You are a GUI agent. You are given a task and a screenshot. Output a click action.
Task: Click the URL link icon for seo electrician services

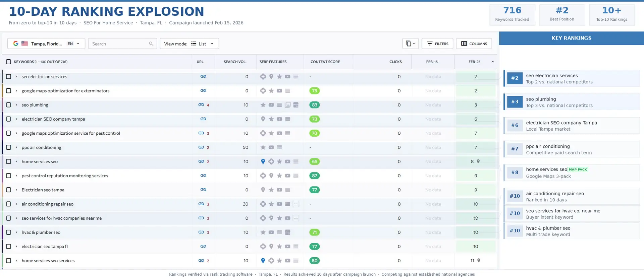[203, 76]
